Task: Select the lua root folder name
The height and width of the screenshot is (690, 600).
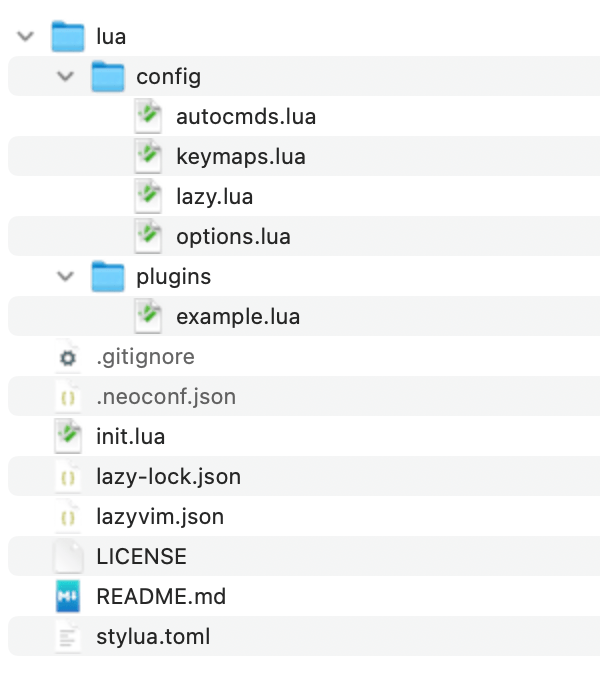Action: [x=111, y=37]
